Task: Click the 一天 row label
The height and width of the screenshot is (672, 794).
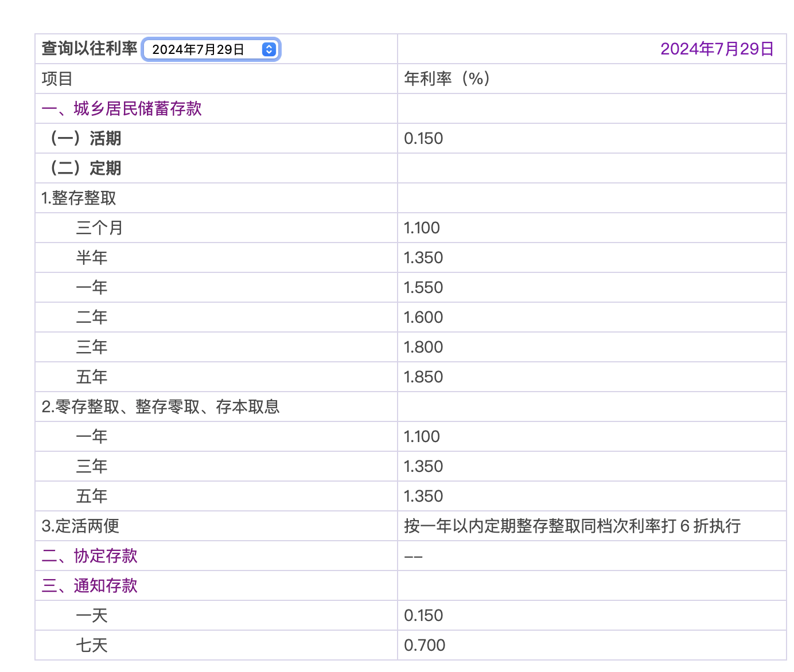Action: point(92,615)
